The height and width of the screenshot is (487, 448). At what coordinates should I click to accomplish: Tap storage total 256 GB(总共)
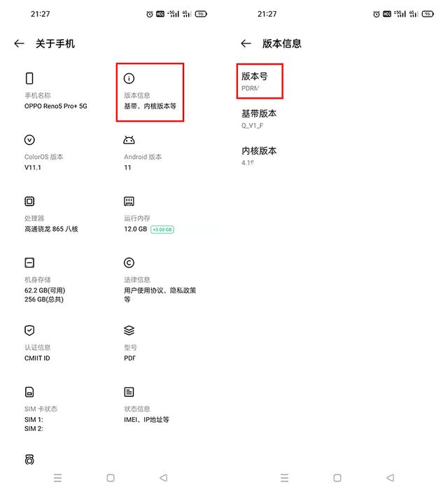44,299
